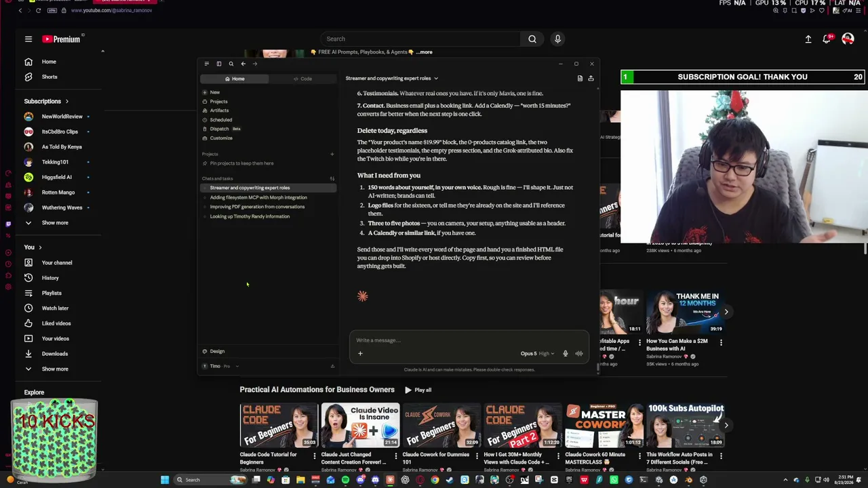868x488 pixels.
Task: Focus the YouTube search box
Action: (x=420, y=39)
